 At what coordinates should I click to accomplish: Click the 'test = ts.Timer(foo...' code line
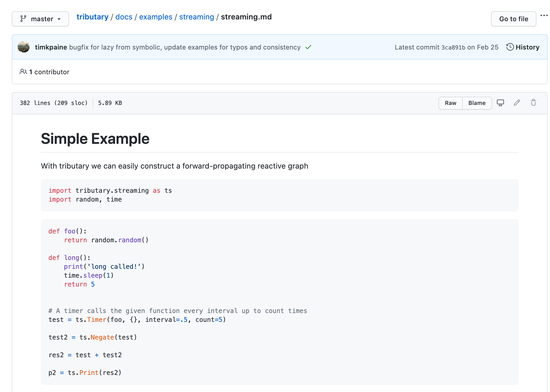coord(137,320)
